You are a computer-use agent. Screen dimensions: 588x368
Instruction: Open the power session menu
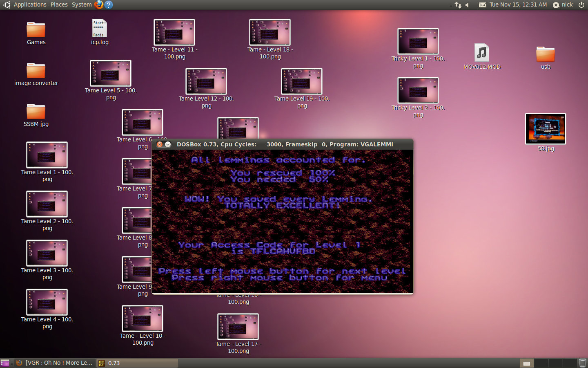581,4
